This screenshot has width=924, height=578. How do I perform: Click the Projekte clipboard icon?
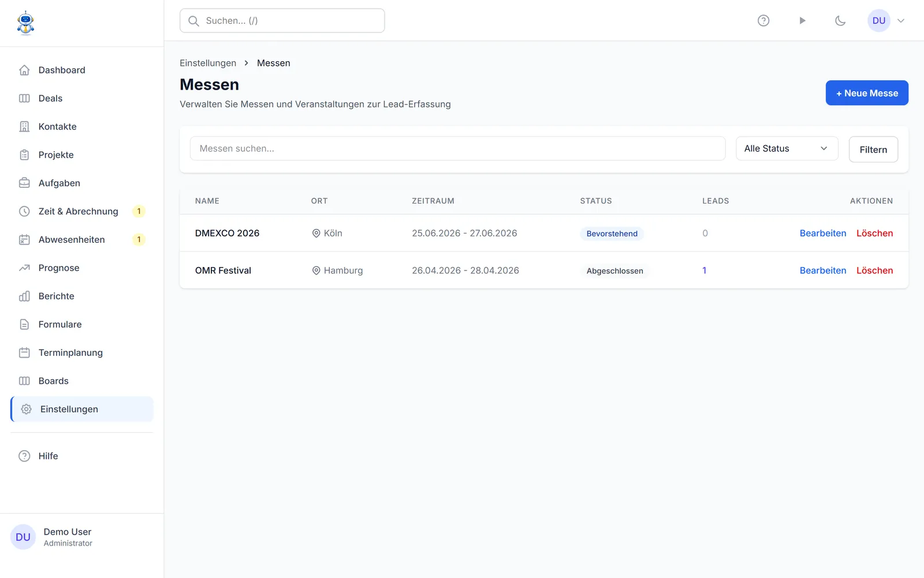pos(24,155)
